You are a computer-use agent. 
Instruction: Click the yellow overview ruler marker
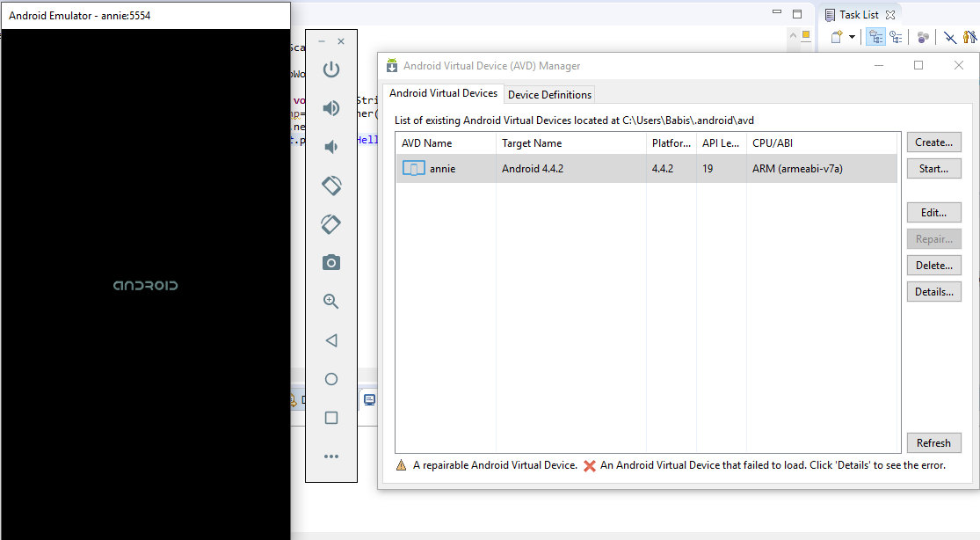point(806,35)
